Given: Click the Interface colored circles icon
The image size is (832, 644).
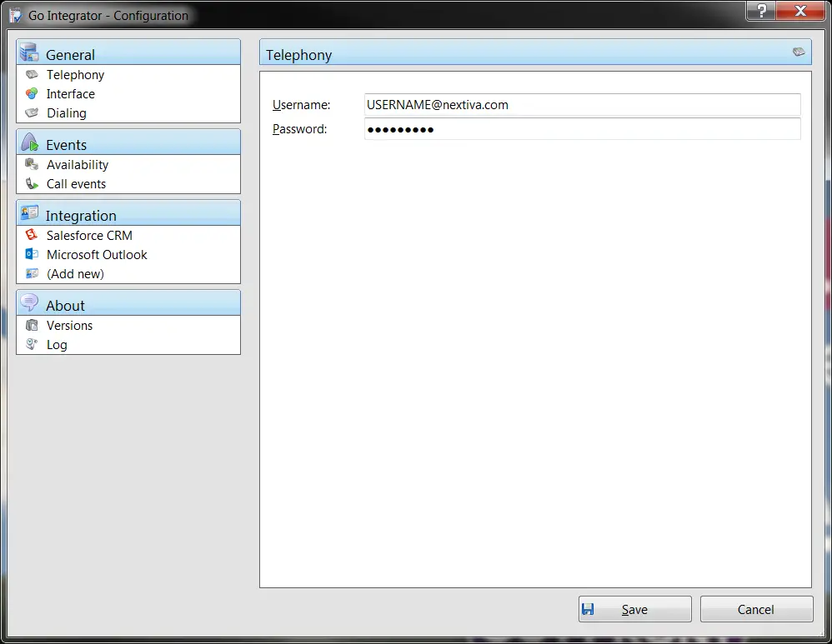Looking at the screenshot, I should pyautogui.click(x=32, y=93).
